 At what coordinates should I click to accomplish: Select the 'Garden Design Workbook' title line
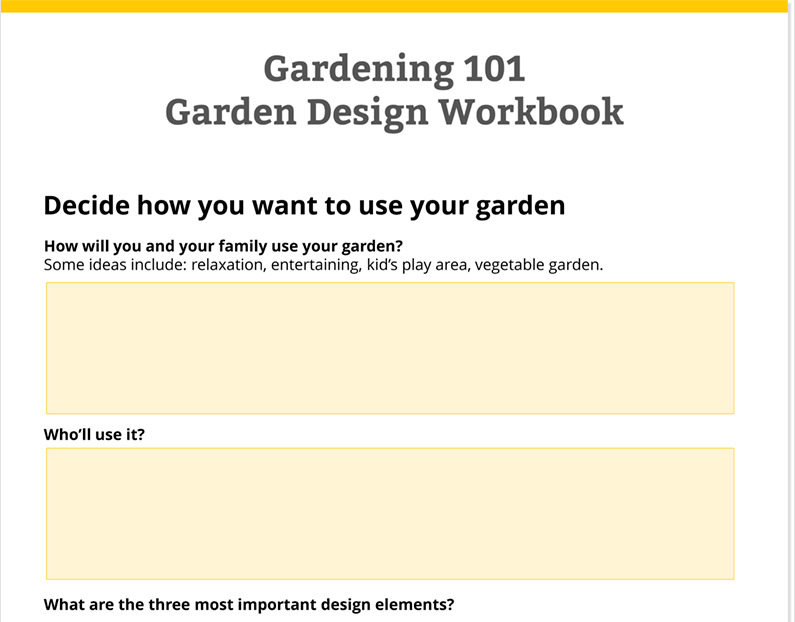pos(394,113)
